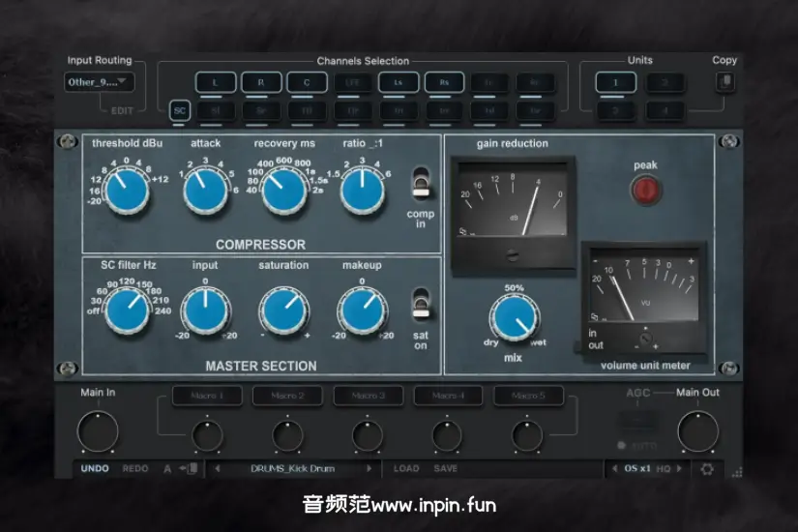Click the OS x1 oversampling value
This screenshot has width=798, height=532.
click(637, 468)
